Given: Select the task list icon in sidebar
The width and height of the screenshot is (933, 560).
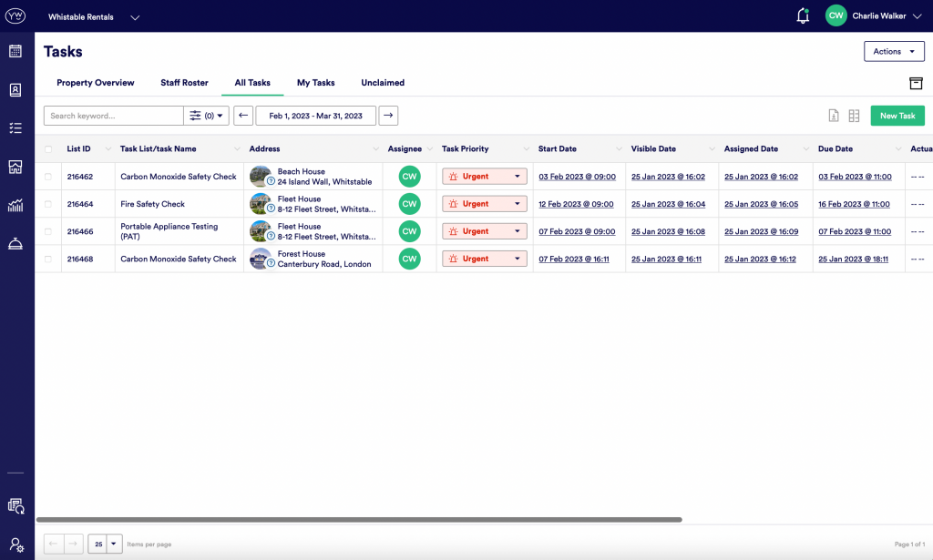Looking at the screenshot, I should 15,127.
